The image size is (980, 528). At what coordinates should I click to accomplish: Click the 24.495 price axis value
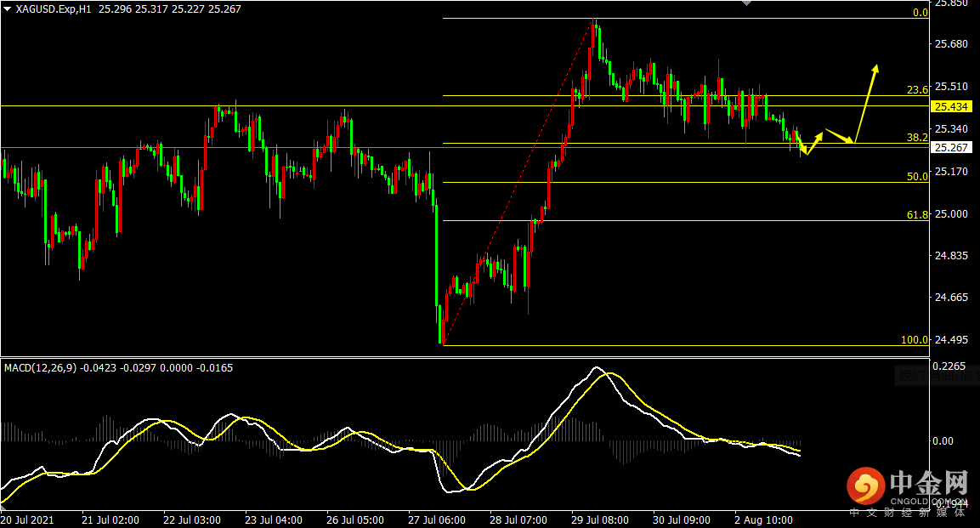pos(951,340)
